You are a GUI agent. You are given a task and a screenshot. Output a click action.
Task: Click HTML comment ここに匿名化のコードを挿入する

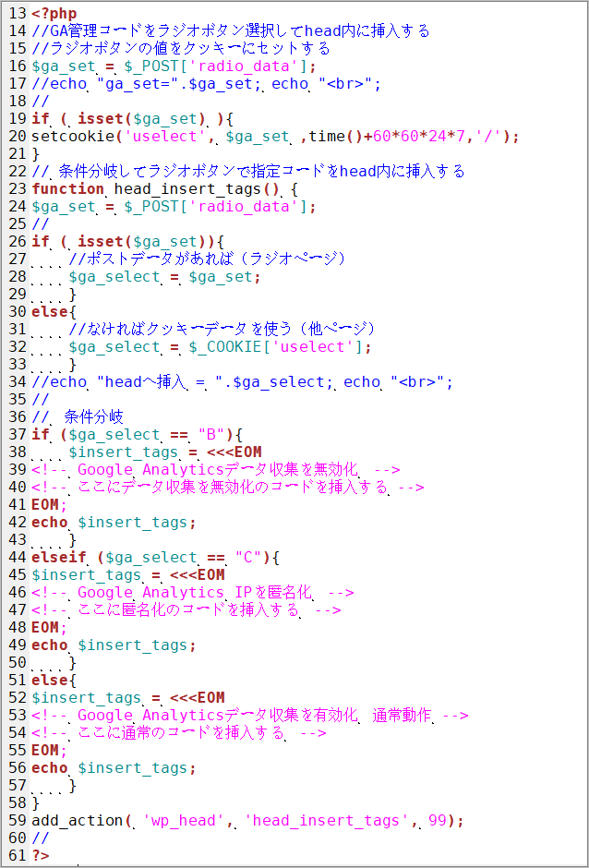(x=186, y=610)
